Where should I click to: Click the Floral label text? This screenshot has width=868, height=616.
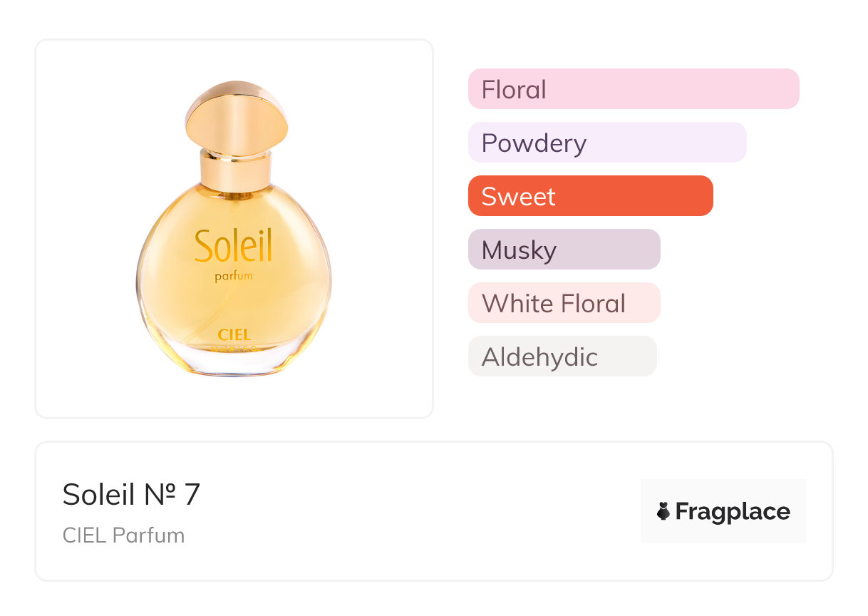pos(514,90)
